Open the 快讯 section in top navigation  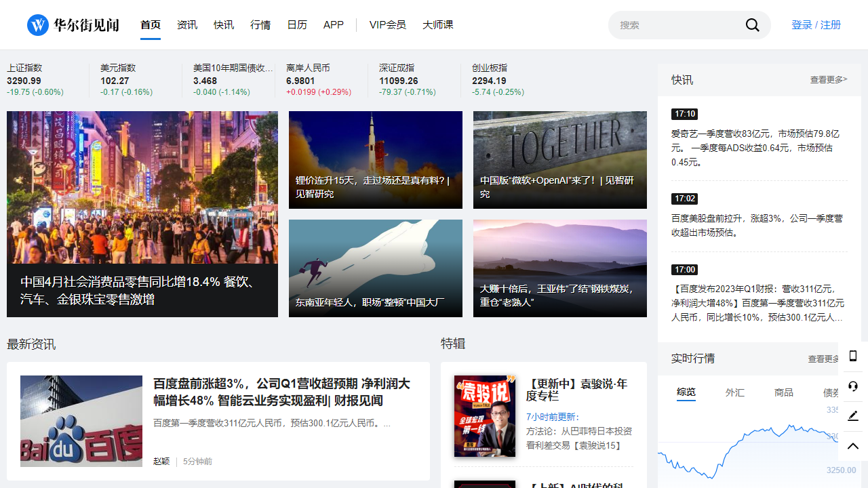224,24
